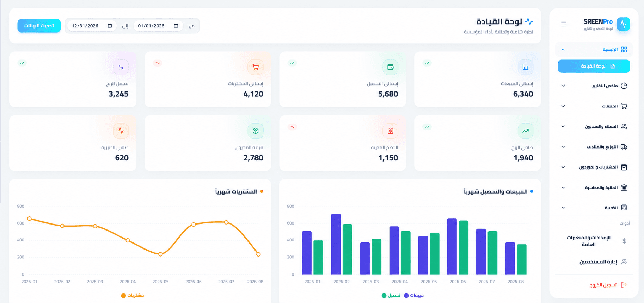The width and height of the screenshot is (644, 303).
Task: Open calendar picker of the 12/31/2026 date
Action: [110, 26]
